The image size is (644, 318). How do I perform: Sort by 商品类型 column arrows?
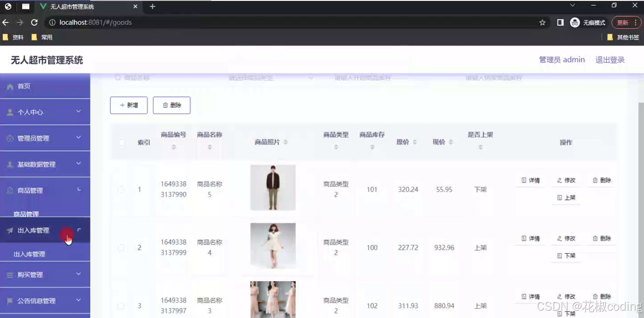tap(336, 147)
